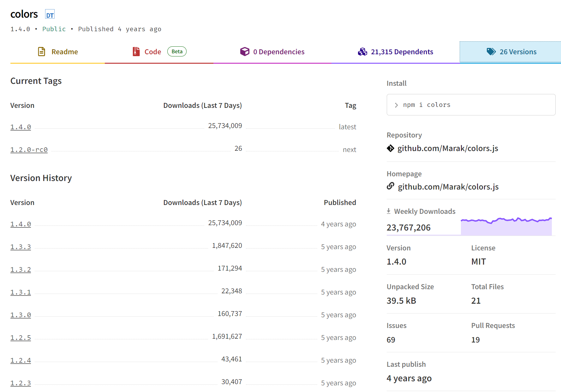
Task: Visit github.com/Marak/colors.js homepage link
Action: click(448, 186)
